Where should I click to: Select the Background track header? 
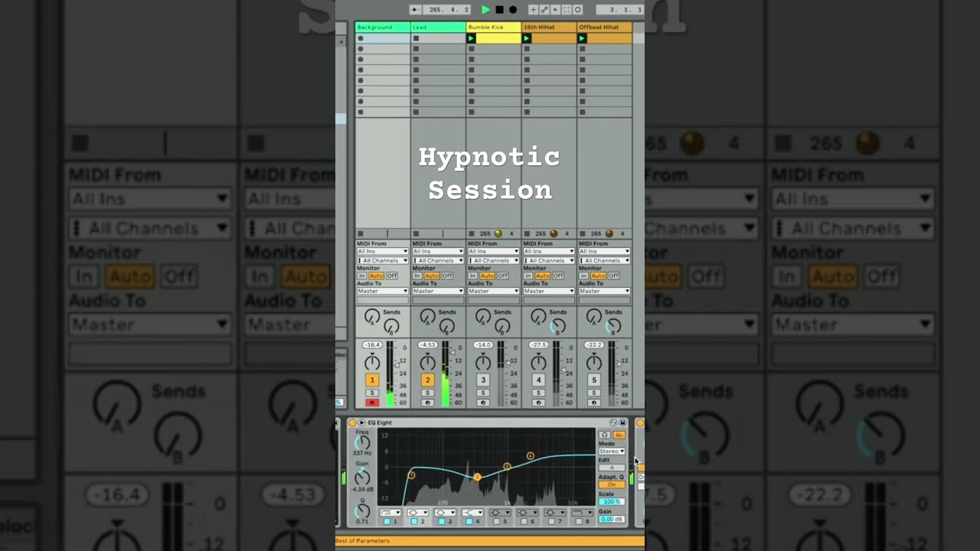click(x=383, y=27)
